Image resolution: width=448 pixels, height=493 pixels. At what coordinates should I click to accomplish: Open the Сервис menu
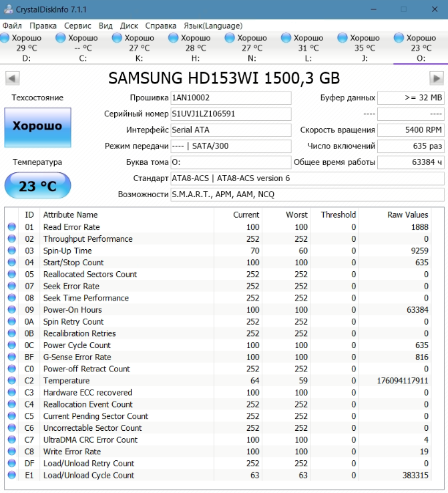pyautogui.click(x=77, y=26)
